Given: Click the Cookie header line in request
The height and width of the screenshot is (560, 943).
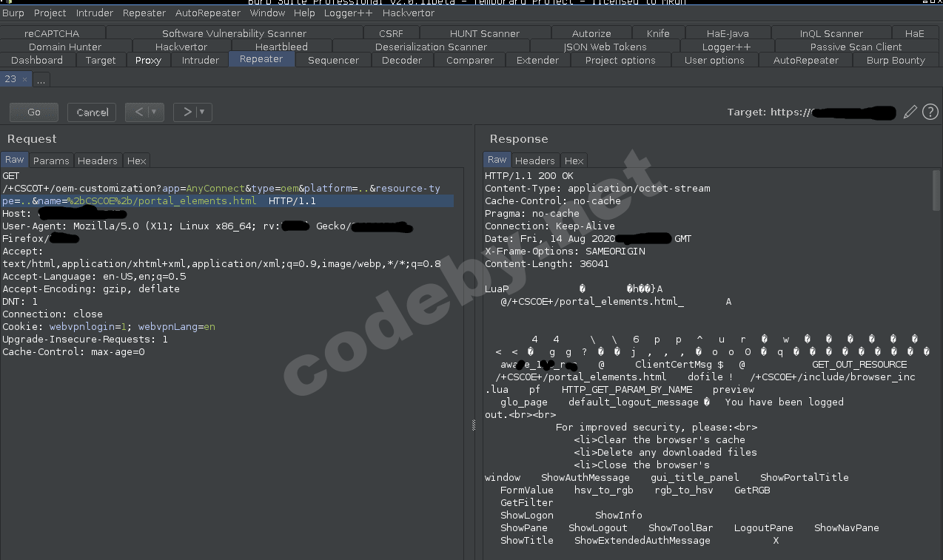Looking at the screenshot, I should (x=109, y=326).
